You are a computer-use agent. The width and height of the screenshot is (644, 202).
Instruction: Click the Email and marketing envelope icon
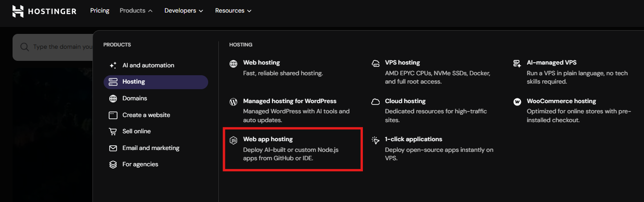[x=113, y=148]
